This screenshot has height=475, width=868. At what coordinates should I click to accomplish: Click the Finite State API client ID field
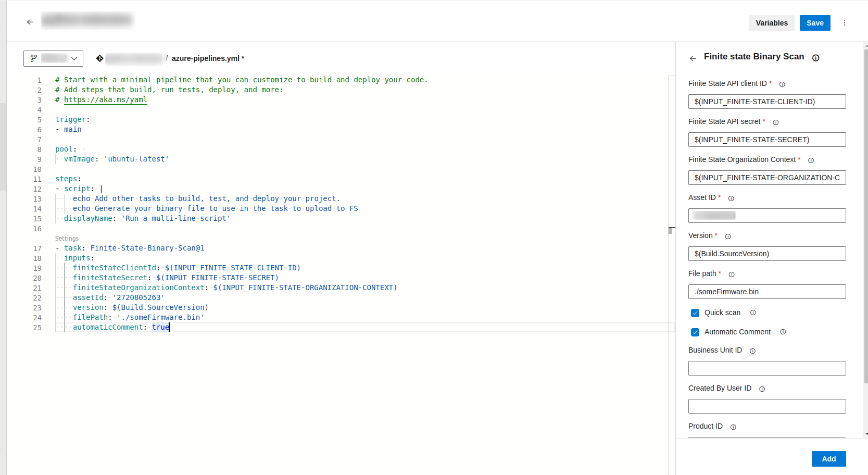pos(767,102)
